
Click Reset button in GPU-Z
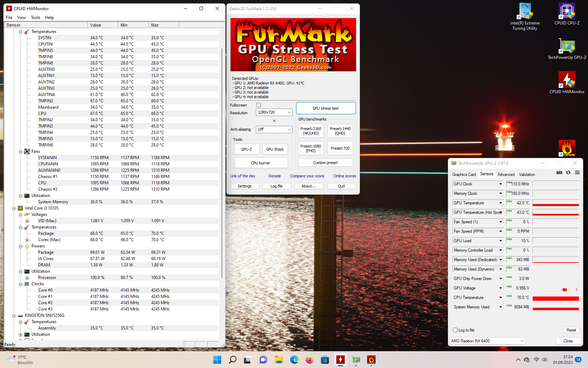coord(571,330)
